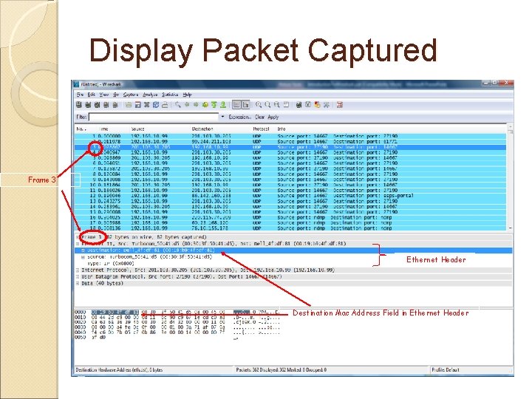The height and width of the screenshot is (399, 532).
Task: Open the List Capture Interfaces toolbar icon
Action: click(x=79, y=105)
